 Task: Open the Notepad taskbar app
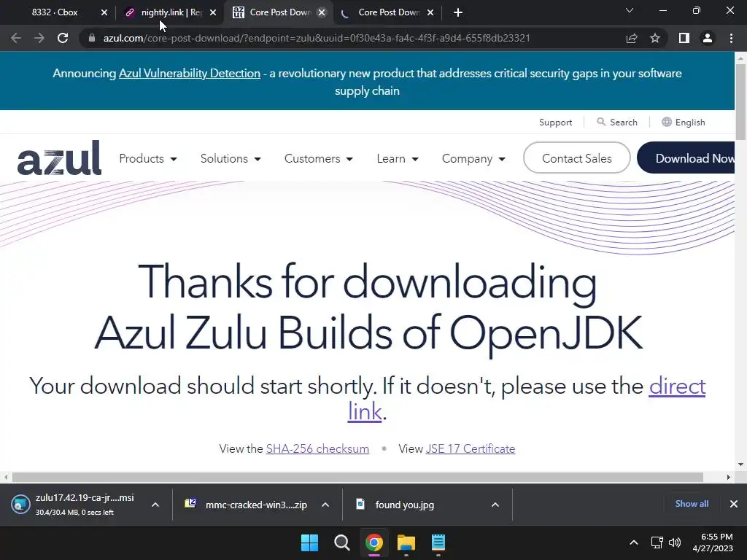[x=438, y=542]
